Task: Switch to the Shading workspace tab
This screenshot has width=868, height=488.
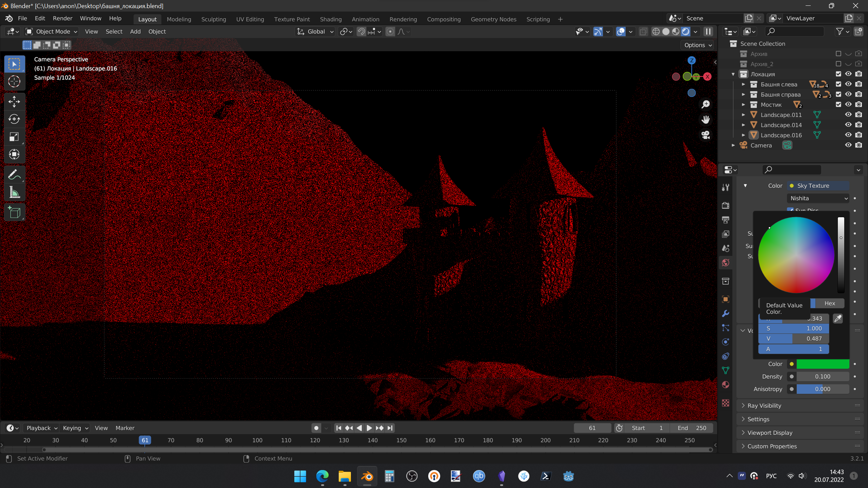Action: coord(331,19)
